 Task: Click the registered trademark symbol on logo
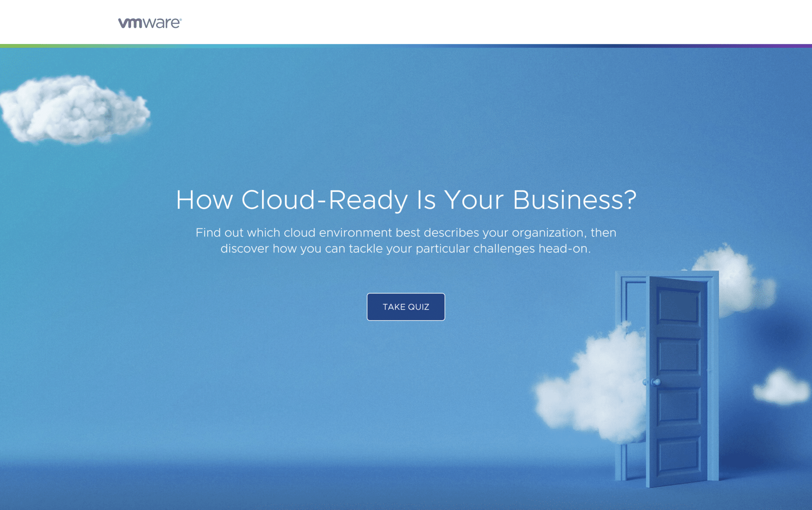click(x=181, y=19)
